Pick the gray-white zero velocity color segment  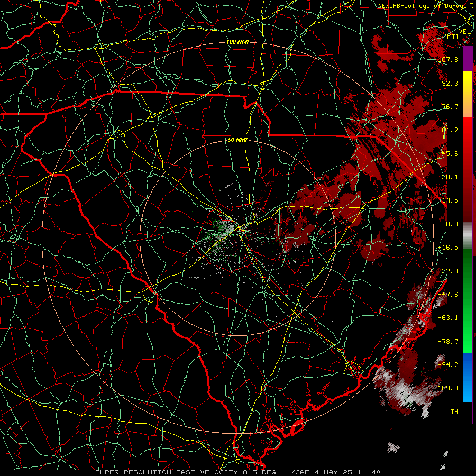pos(467,235)
